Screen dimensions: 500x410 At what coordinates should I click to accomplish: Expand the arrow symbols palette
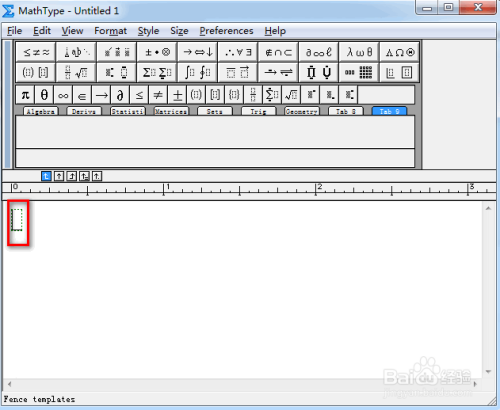click(x=197, y=52)
